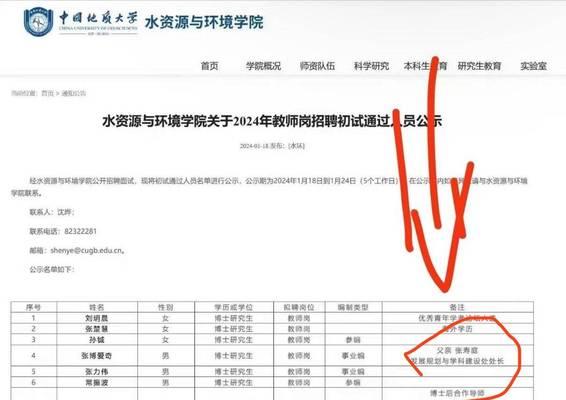Click the 通知公告 breadcrumb link
This screenshot has width=566, height=400.
[x=74, y=94]
